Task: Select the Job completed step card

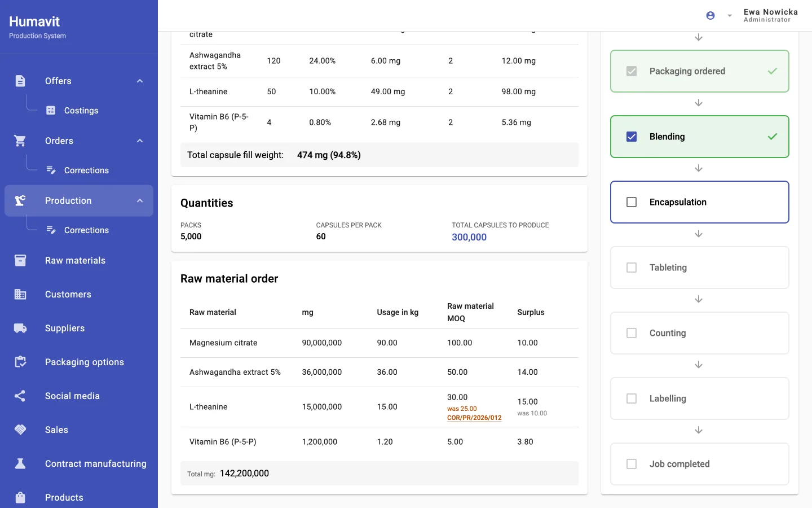Action: point(700,464)
